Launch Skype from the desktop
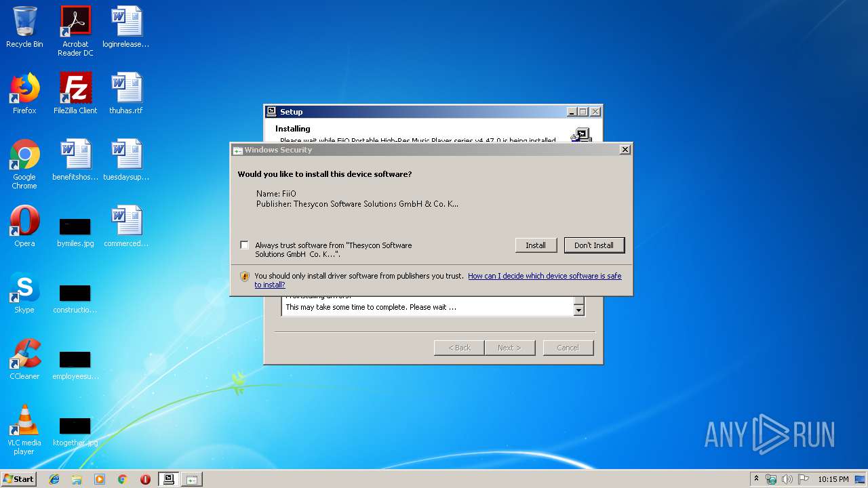Viewport: 868px width, 488px height. point(24,293)
